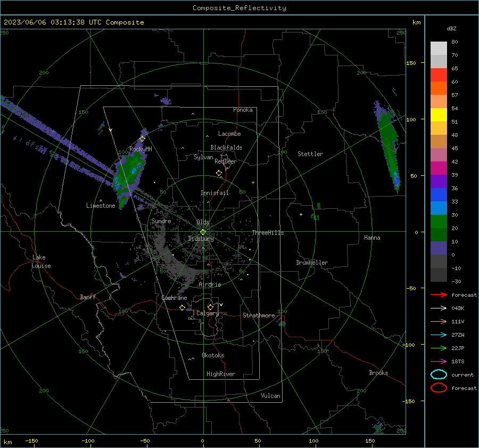This screenshot has width=479, height=448.
Task: Click the Lake Louise label
Action: pos(41,262)
